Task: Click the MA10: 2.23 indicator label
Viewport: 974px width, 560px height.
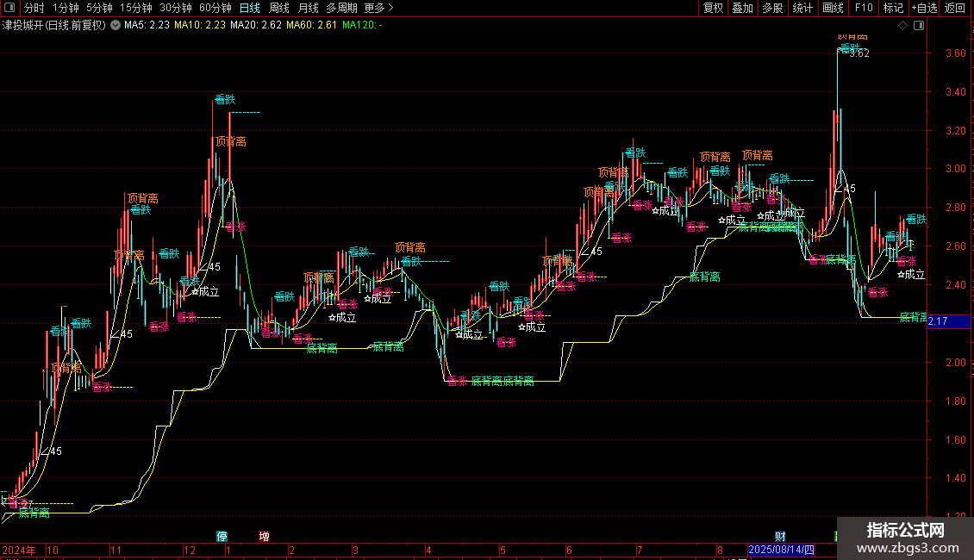Action: pyautogui.click(x=199, y=26)
